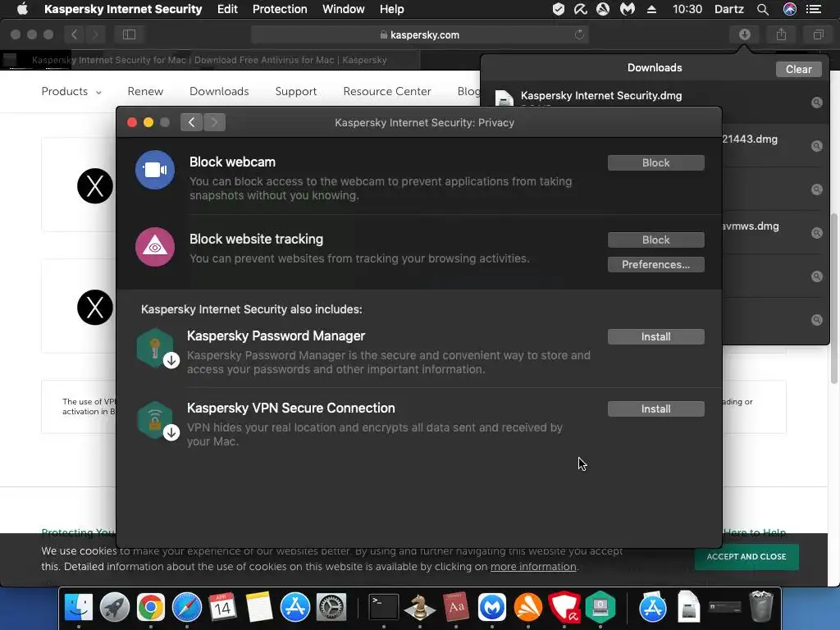Open the Support link in the site navigation
Image resolution: width=840 pixels, height=630 pixels.
point(295,92)
